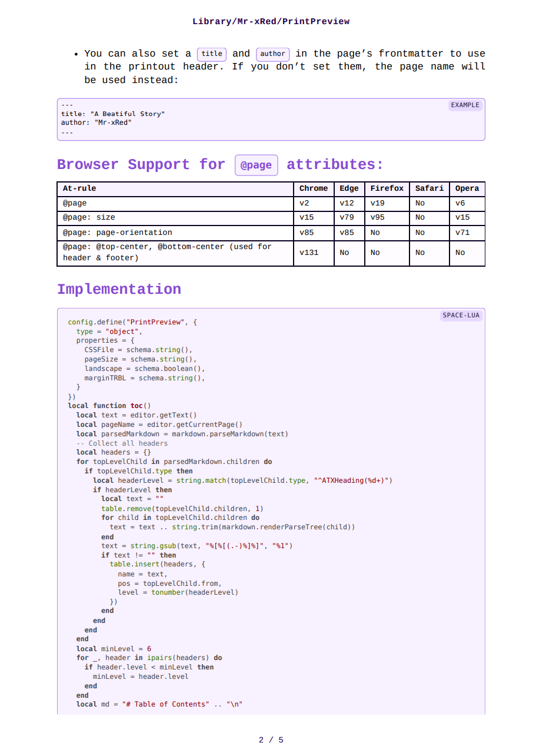Click the 'Edge' table column header

point(349,188)
